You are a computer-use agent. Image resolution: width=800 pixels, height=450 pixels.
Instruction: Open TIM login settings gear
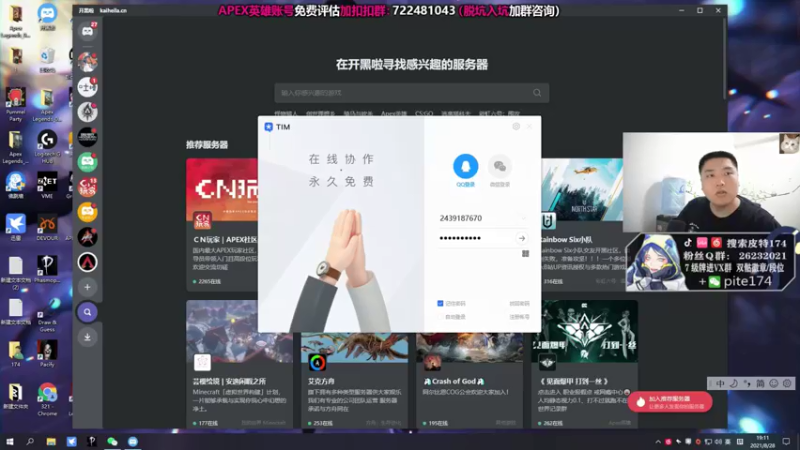click(516, 127)
